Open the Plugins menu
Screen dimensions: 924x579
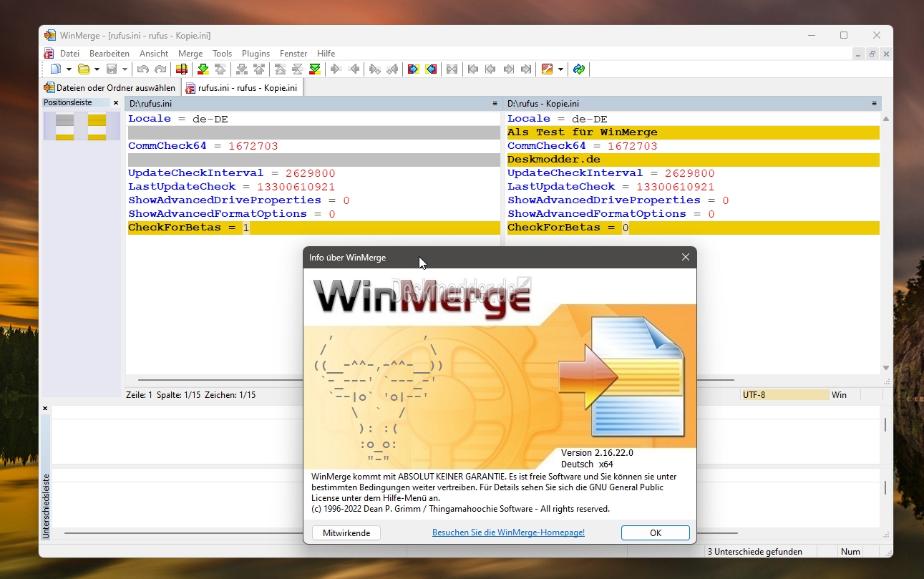point(256,54)
